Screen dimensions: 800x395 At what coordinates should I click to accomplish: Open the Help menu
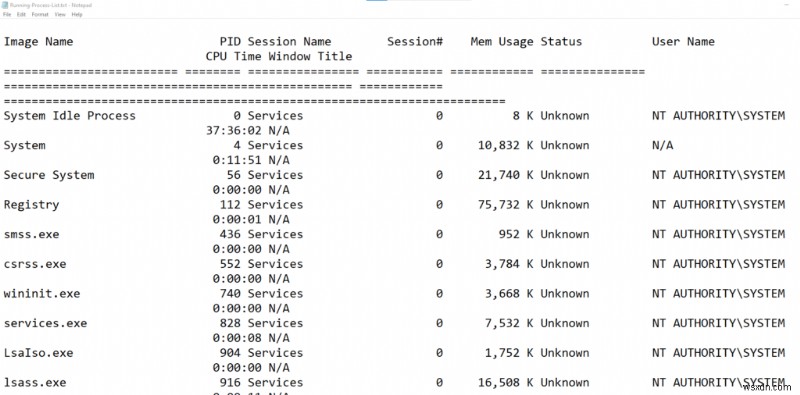(x=77, y=14)
